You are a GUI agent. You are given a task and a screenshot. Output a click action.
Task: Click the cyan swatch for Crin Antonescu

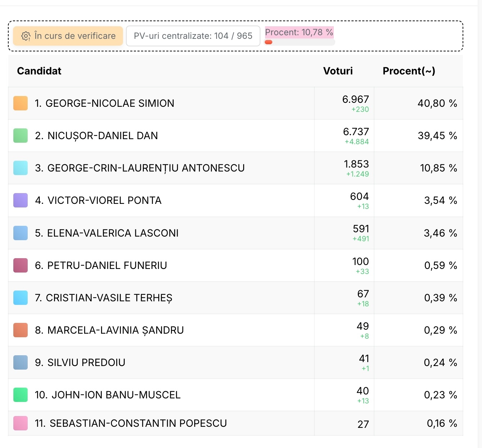(21, 168)
